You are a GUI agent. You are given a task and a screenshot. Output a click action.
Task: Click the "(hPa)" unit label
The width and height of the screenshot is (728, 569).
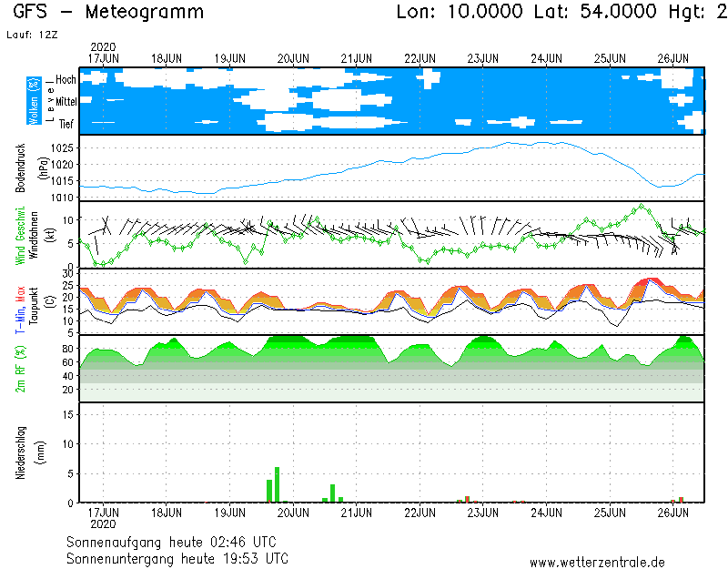pyautogui.click(x=43, y=168)
